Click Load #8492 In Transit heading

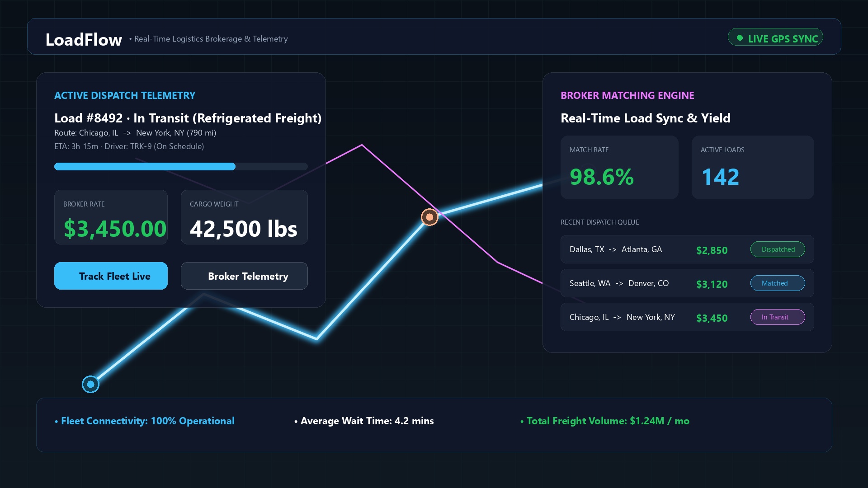(x=188, y=118)
